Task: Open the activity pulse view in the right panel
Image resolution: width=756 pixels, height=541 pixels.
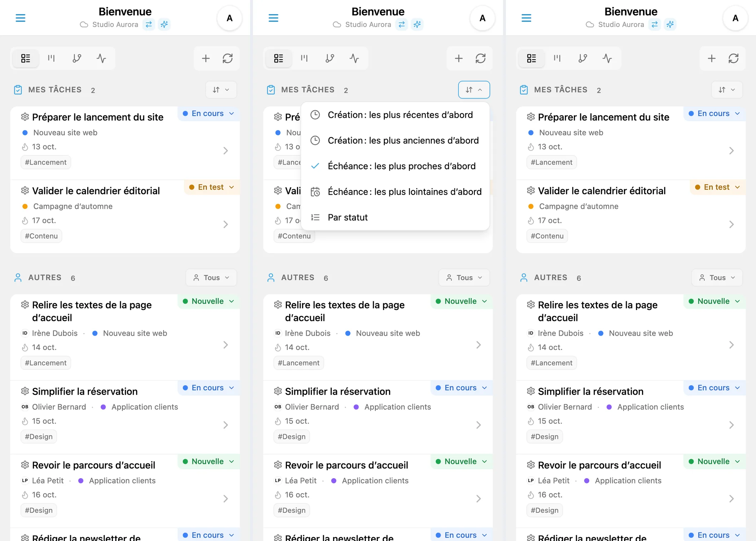Action: click(x=607, y=58)
